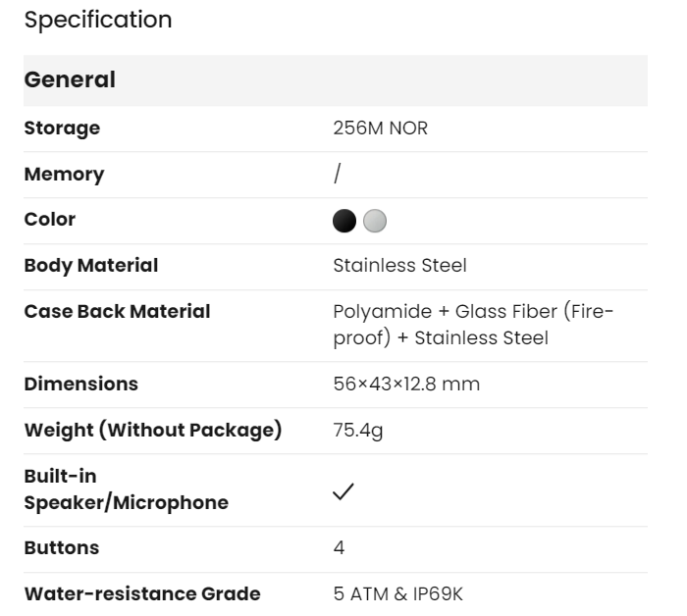Click the Weight (Without Package) label

coord(153,431)
